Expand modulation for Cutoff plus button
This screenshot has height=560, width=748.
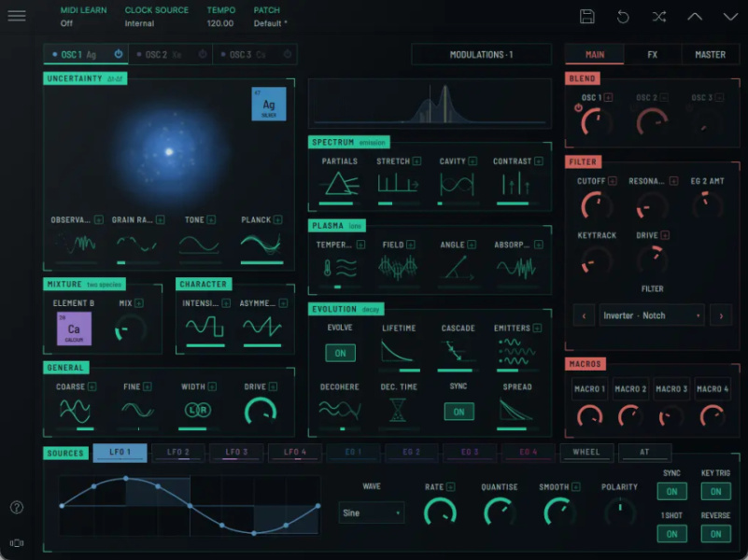tap(612, 181)
